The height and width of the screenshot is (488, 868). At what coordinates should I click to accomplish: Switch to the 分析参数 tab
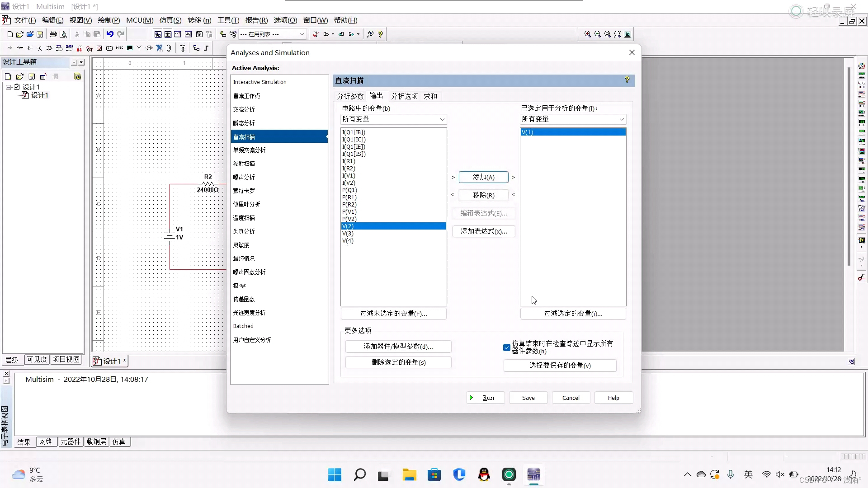[x=350, y=96]
